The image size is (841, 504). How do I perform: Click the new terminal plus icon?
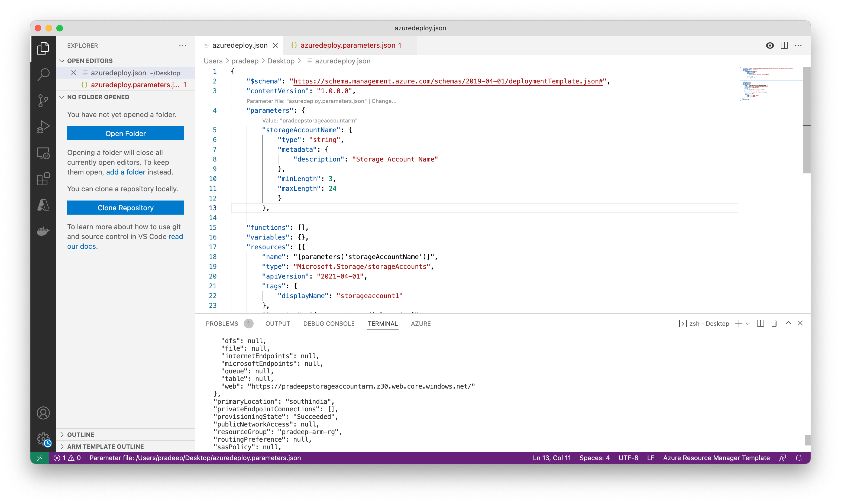pyautogui.click(x=739, y=324)
